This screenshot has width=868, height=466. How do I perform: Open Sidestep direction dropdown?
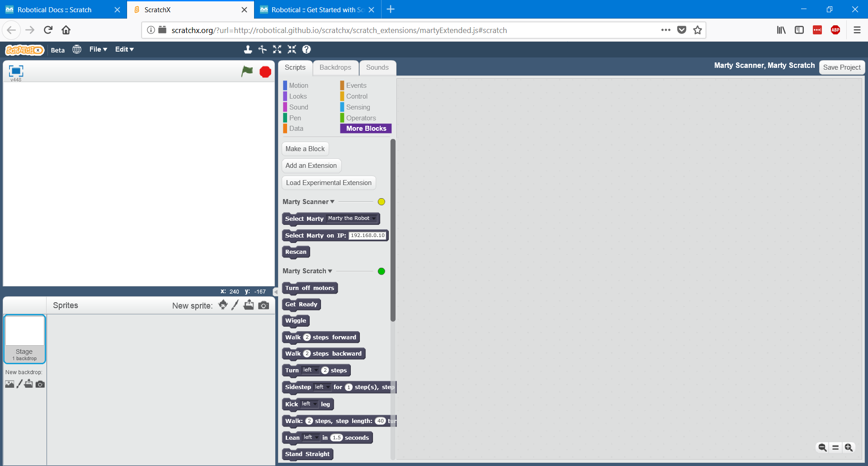[x=322, y=387]
